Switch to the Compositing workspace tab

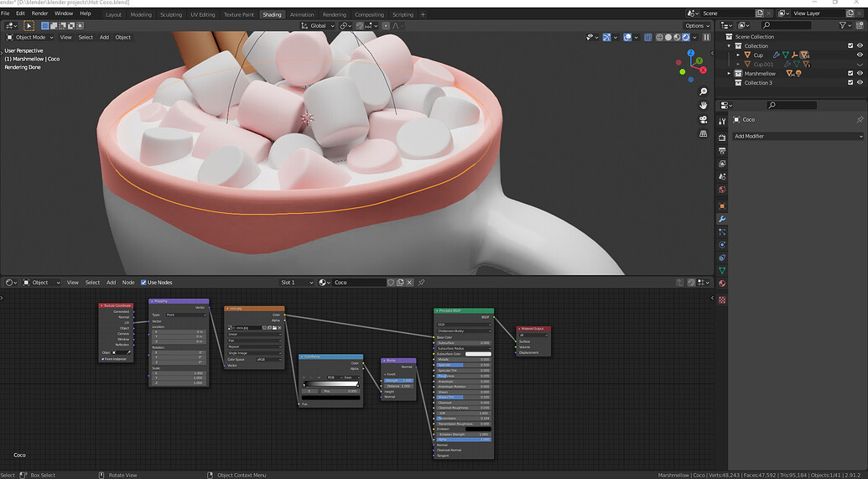click(x=369, y=14)
